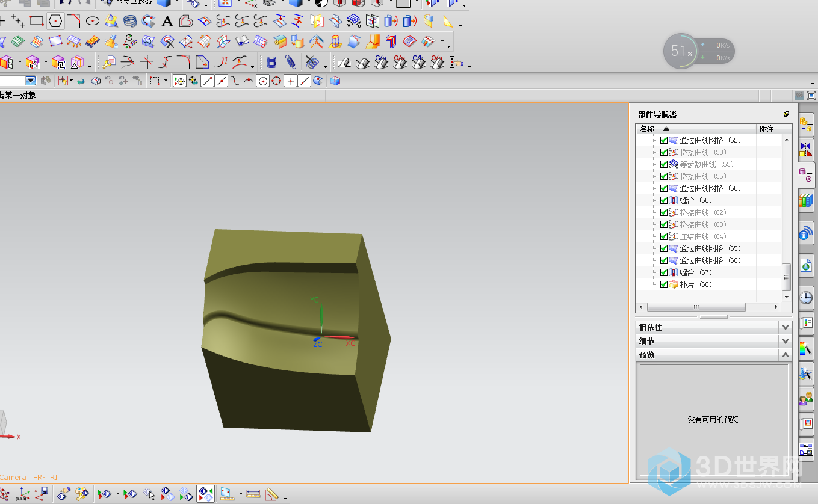The image size is (818, 504).
Task: Open the Roles sidebar tab with people icon
Action: (806, 399)
